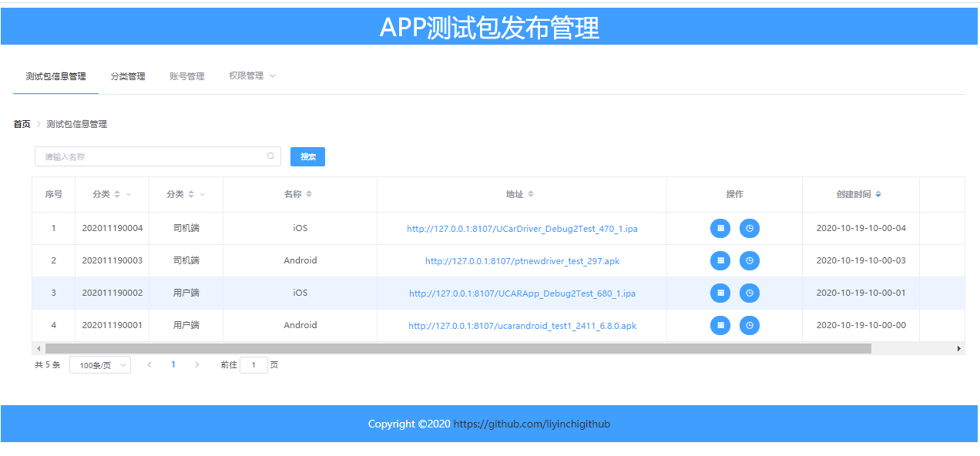Open the 100条/页 page size selector
Viewport: 980px width, 456px height.
coord(100,365)
